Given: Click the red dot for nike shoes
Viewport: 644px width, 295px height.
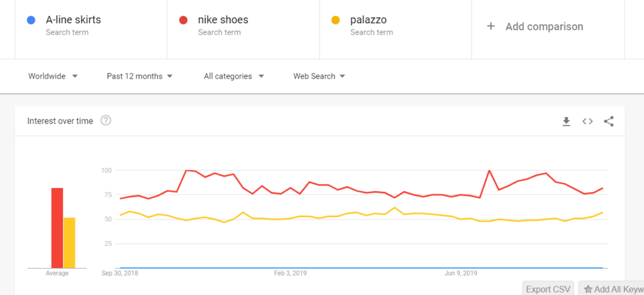Looking at the screenshot, I should coord(183,20).
